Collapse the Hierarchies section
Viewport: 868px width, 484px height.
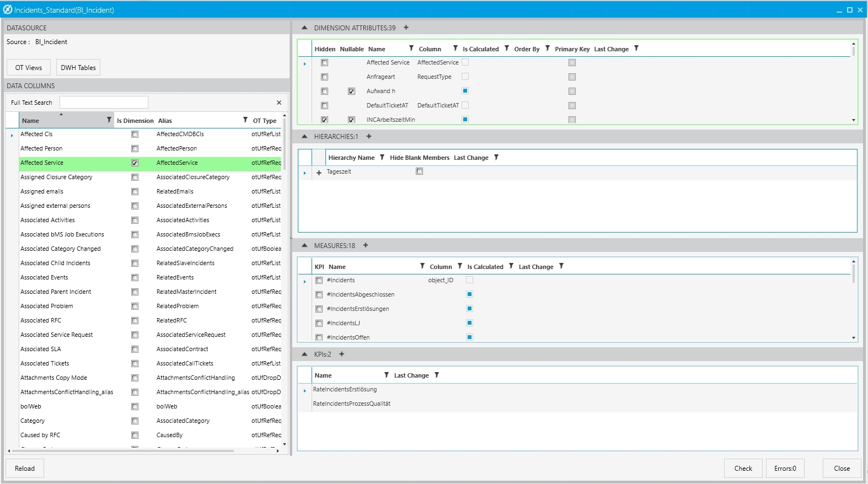[x=304, y=136]
